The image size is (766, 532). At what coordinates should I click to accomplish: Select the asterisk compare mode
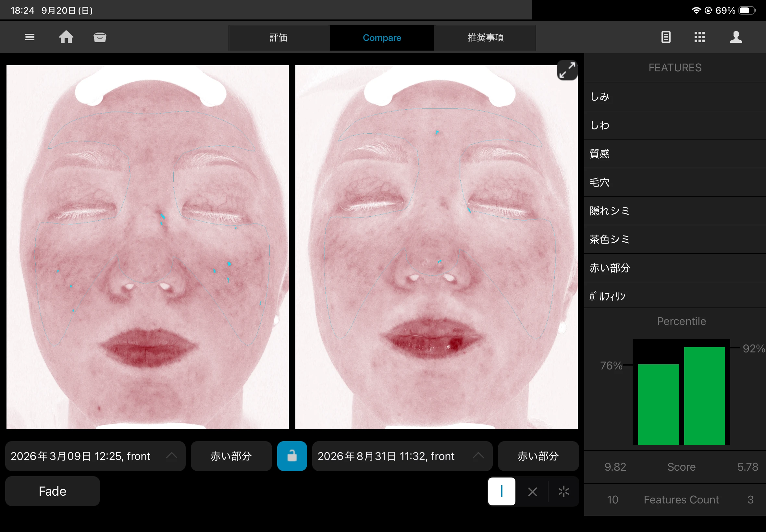563,491
